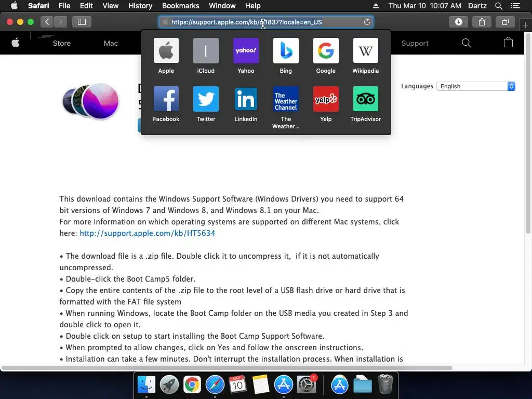The image size is (532, 399).
Task: Open Notification Center list icon
Action: [515, 6]
